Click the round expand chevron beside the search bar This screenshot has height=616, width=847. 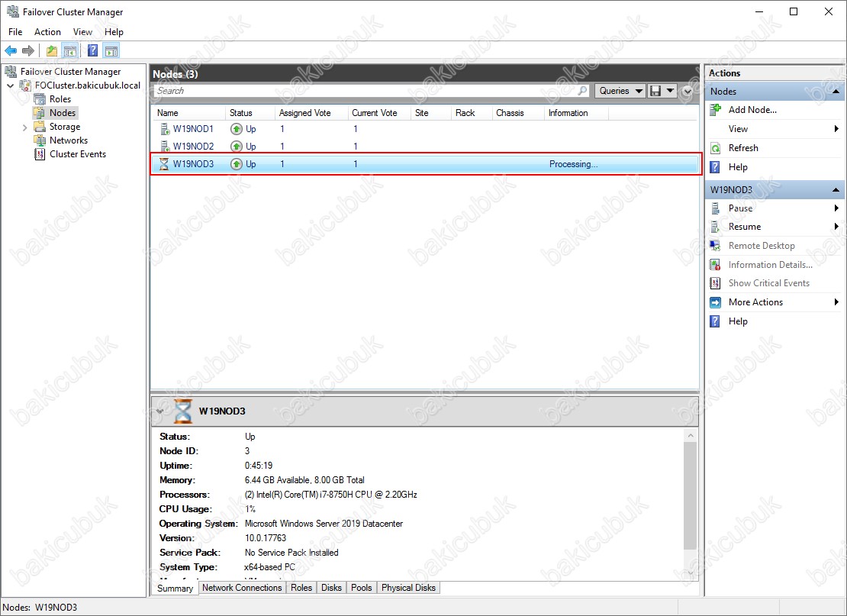point(687,92)
